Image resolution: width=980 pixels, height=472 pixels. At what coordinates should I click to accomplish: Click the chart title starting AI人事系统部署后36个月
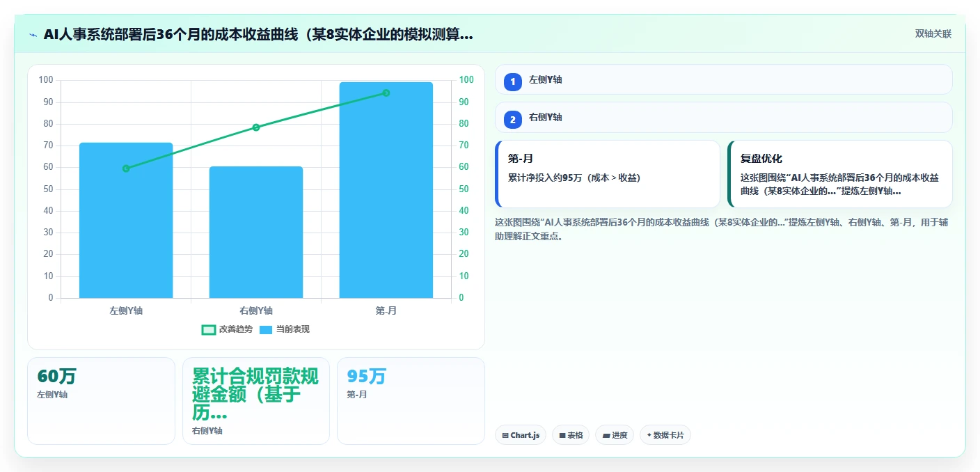(258, 34)
